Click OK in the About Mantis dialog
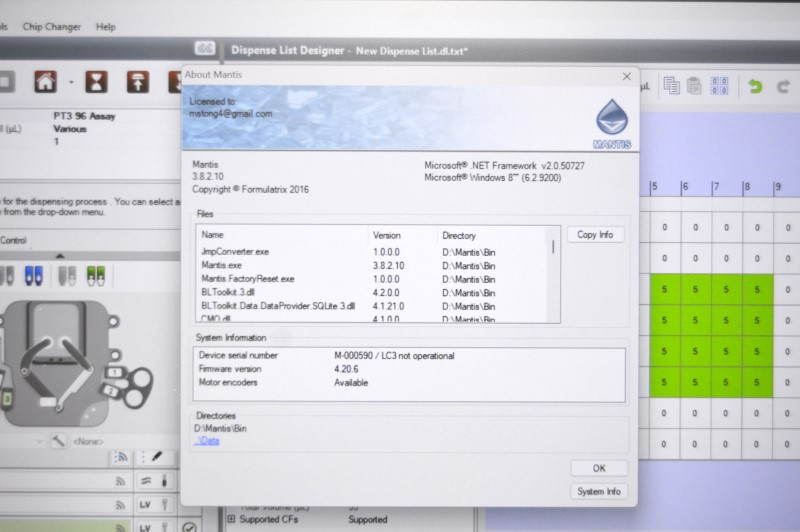Screen dimensions: 800x532 click(x=599, y=468)
